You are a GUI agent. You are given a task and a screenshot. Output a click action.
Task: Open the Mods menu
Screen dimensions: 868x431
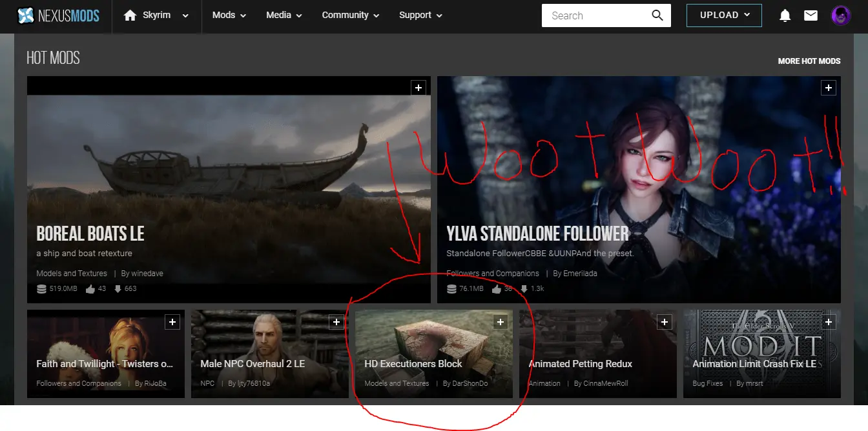pyautogui.click(x=229, y=15)
